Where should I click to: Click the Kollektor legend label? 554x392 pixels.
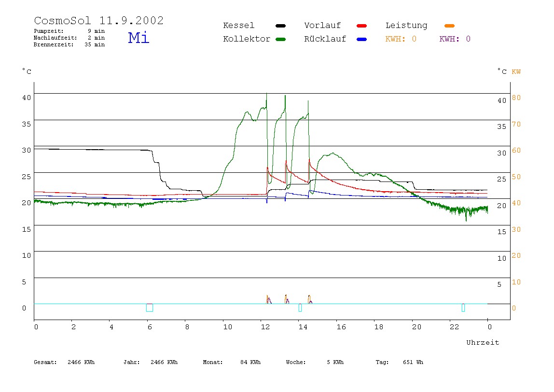246,39
